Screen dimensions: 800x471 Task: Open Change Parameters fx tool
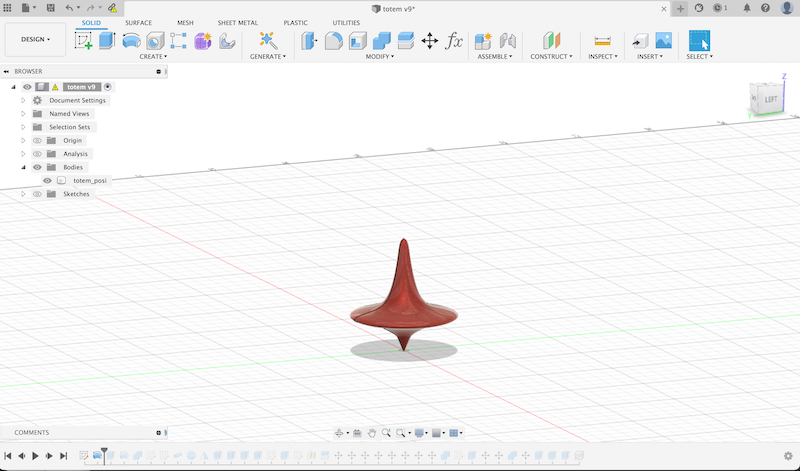pos(454,40)
